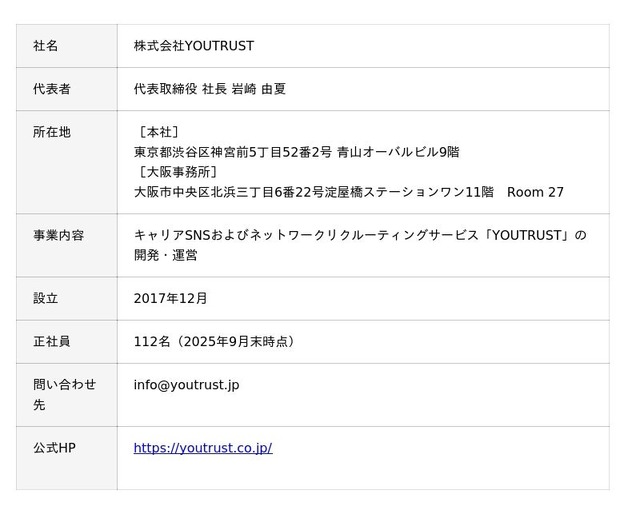Click the ［大阪事務所］ heading text
The width and height of the screenshot is (640, 514).
176,172
